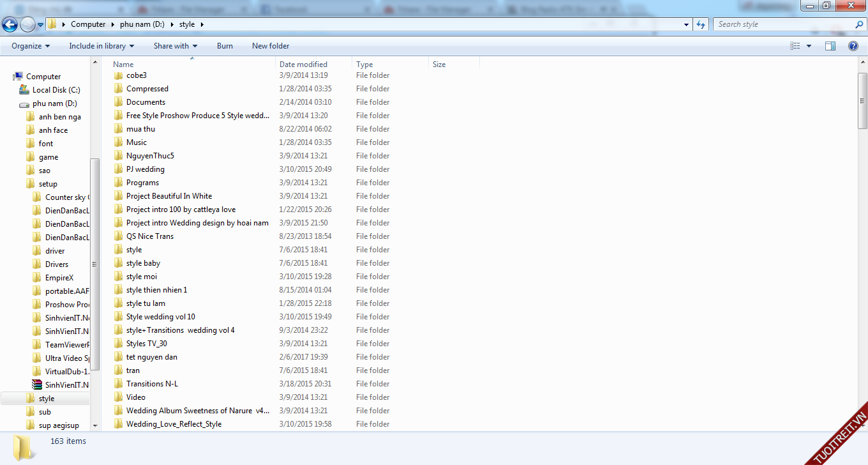This screenshot has height=465, width=868.
Task: Select the Style wedding vol 10 folder
Action: click(160, 317)
